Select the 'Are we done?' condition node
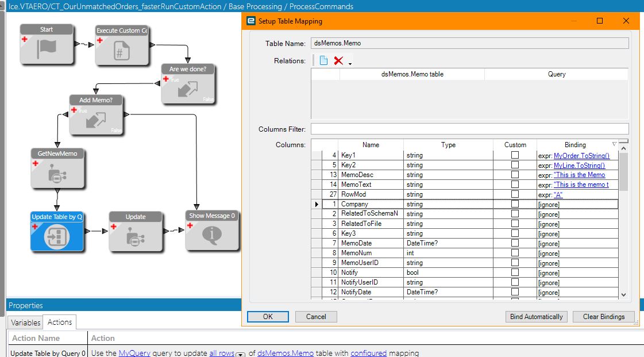644x357 pixels. [x=188, y=84]
